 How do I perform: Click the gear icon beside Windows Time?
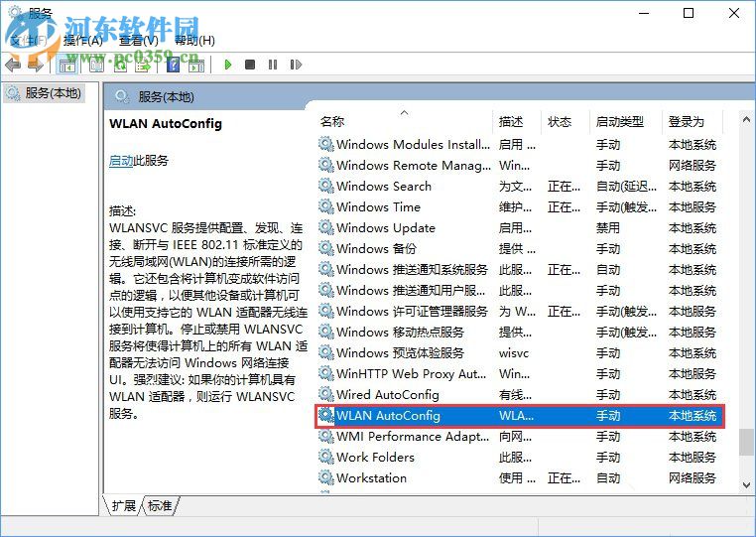326,206
